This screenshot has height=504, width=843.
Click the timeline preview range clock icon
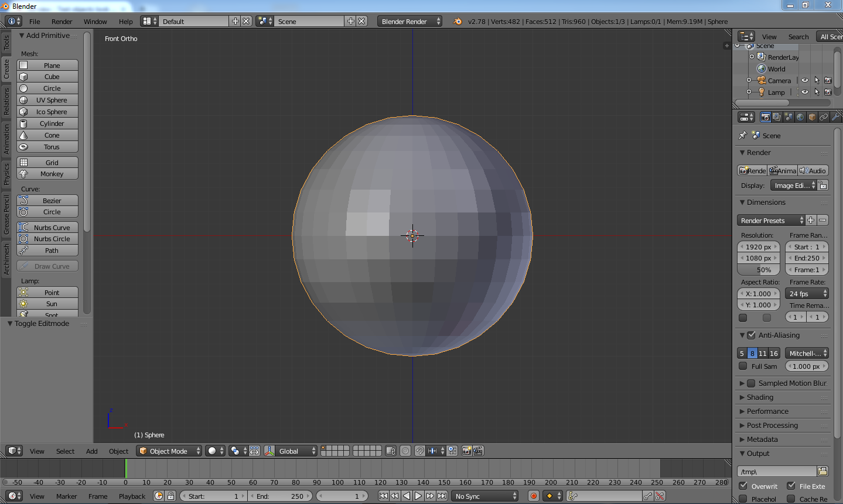[x=159, y=496]
